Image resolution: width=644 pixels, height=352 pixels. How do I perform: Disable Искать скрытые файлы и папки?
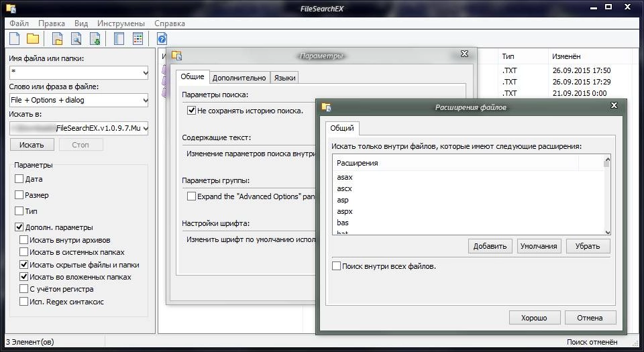24,265
